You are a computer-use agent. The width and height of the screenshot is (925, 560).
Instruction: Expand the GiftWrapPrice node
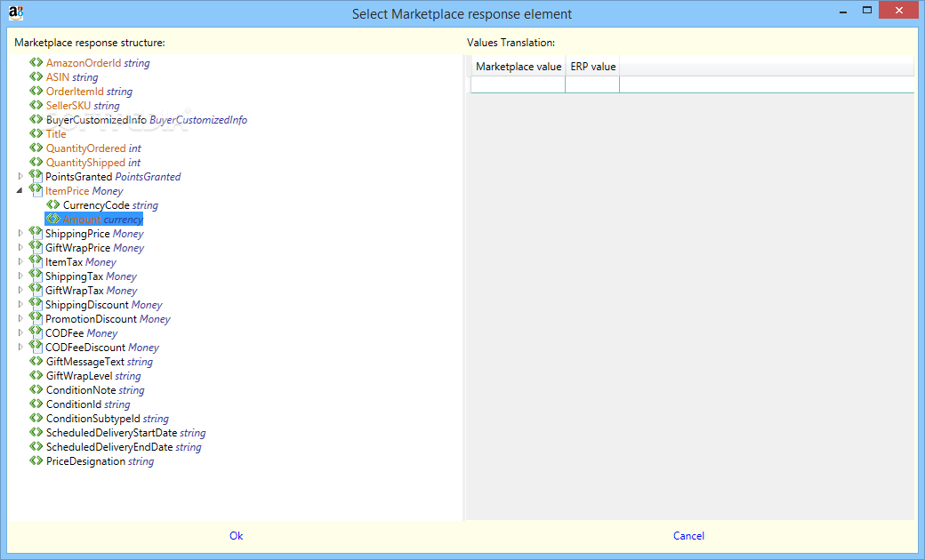(20, 248)
